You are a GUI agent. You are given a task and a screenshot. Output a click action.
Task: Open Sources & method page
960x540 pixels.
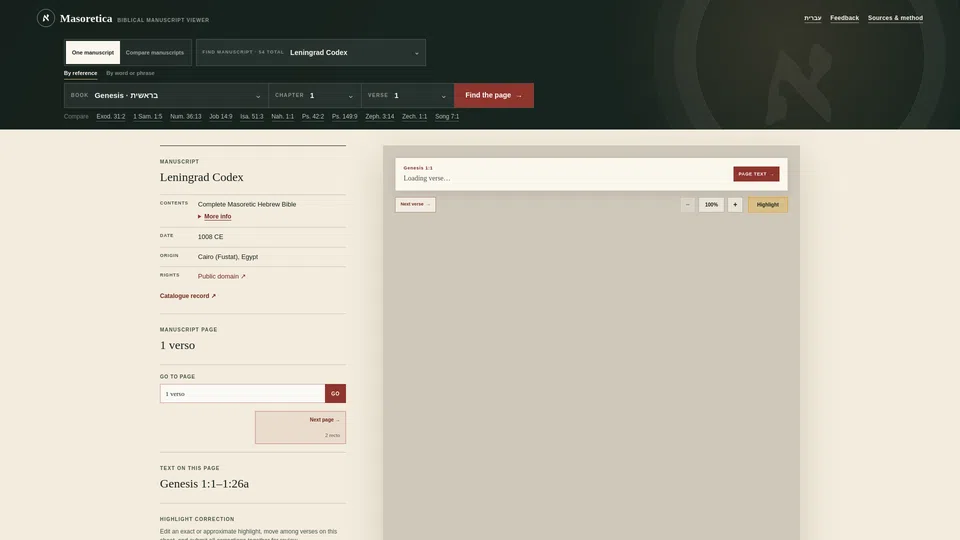[895, 18]
